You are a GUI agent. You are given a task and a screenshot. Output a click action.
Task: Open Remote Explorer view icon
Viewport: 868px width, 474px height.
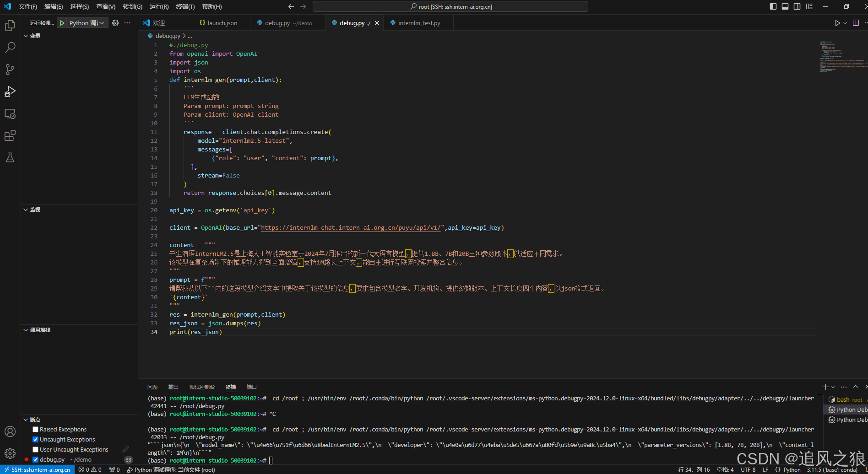[10, 113]
